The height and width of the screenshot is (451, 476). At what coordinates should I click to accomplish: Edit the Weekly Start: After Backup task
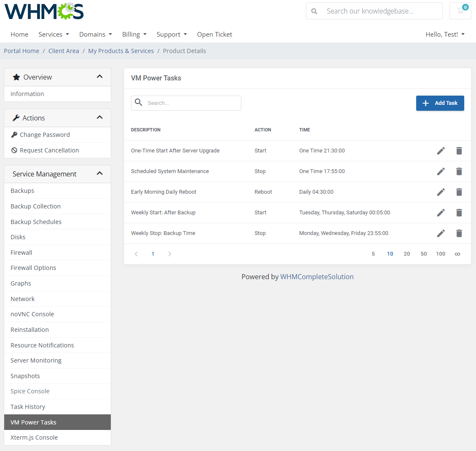pyautogui.click(x=441, y=212)
